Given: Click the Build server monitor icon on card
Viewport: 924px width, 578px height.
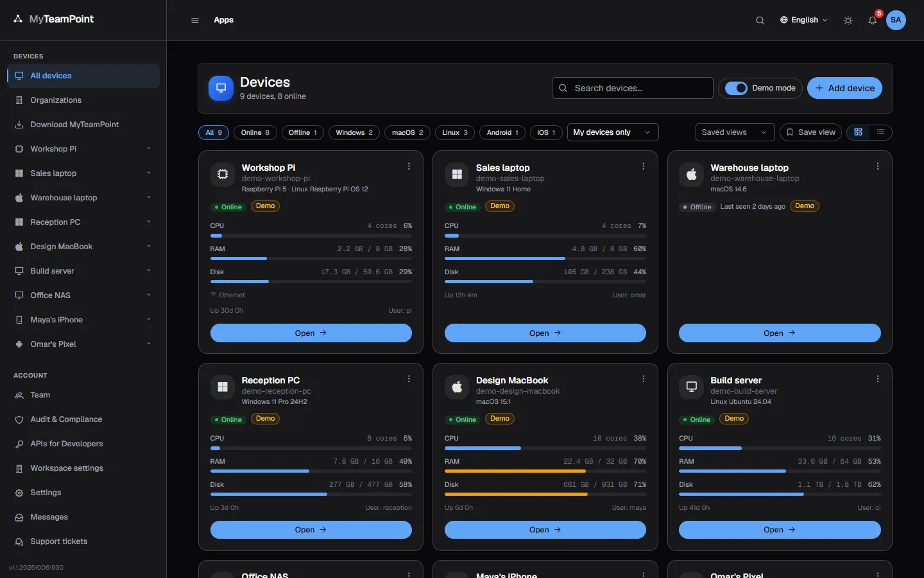Looking at the screenshot, I should [x=691, y=387].
